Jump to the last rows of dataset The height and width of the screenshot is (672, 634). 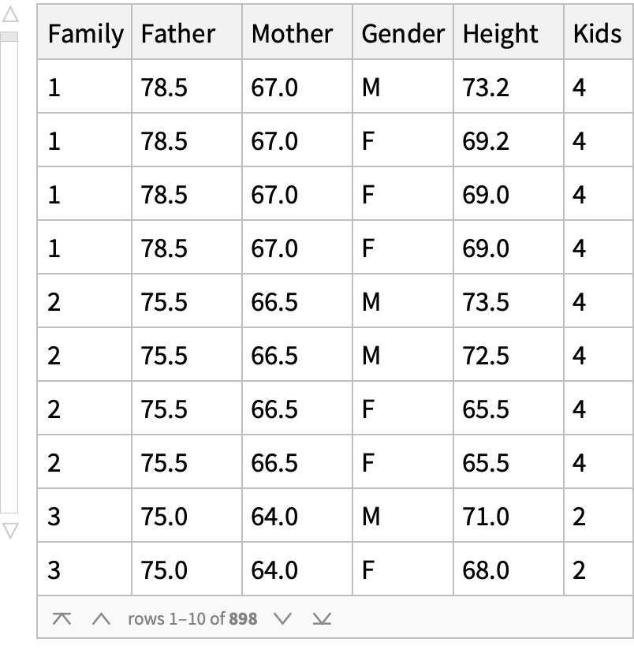point(321,619)
